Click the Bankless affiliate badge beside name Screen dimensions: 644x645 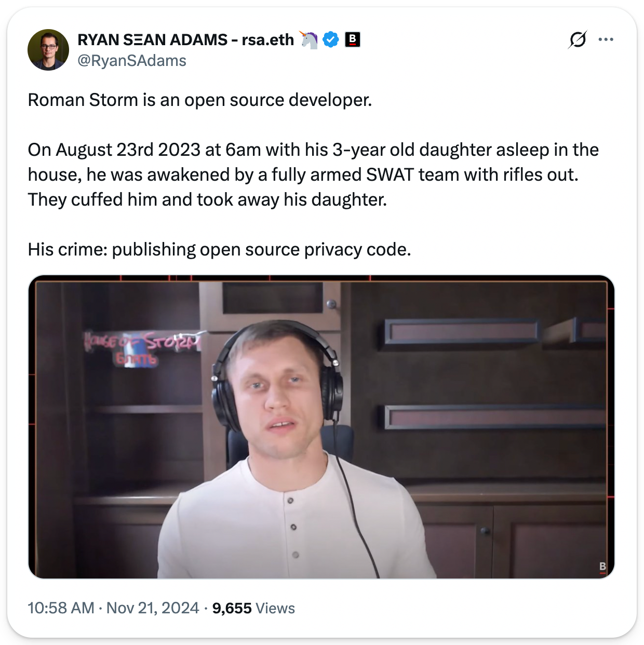[353, 39]
